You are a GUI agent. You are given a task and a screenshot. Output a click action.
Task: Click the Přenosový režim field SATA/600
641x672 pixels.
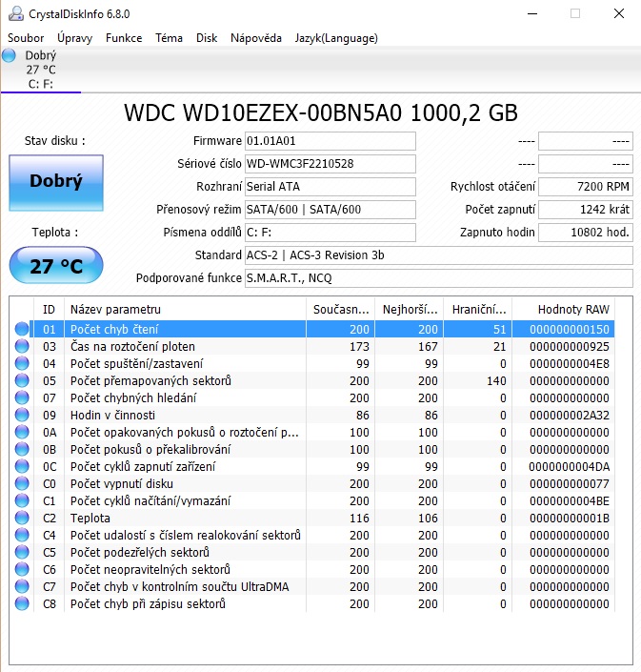point(331,209)
